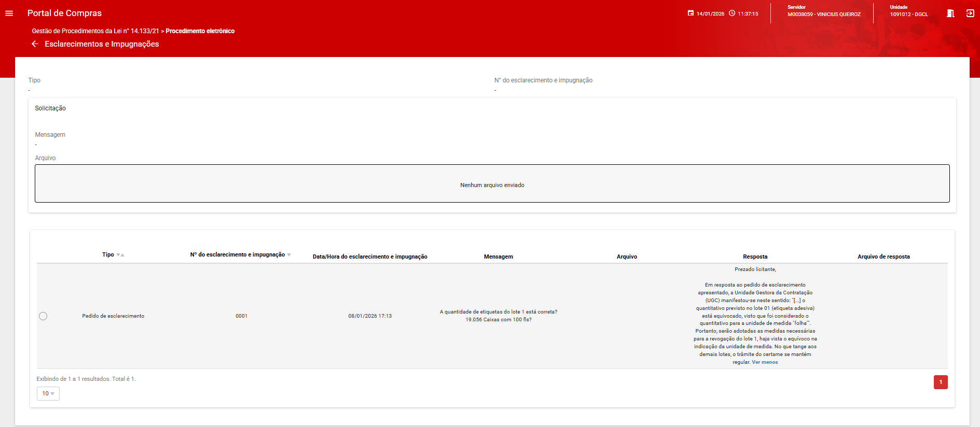Viewport: 980px width, 427px height.
Task: Go to pagination page 1
Action: [x=941, y=382]
